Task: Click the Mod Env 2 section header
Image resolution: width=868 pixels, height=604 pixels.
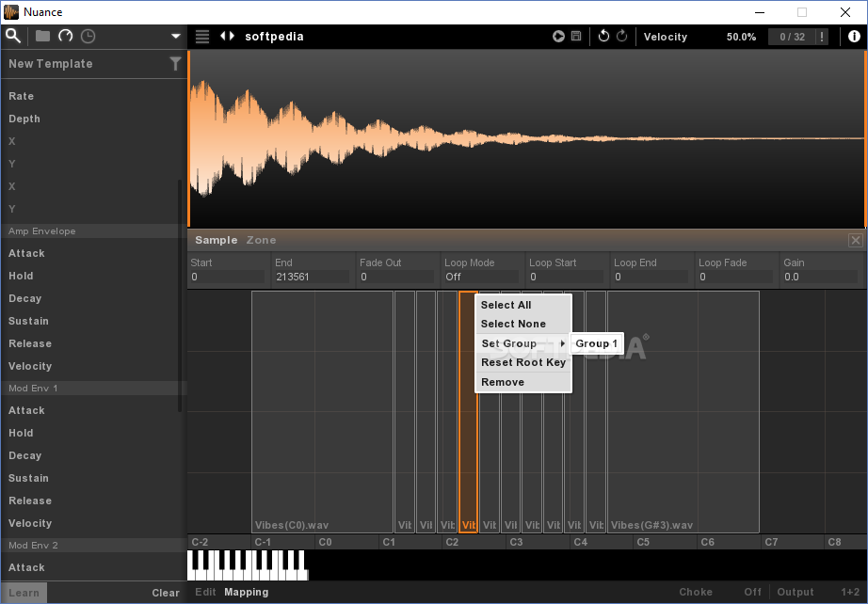Action: pyautogui.click(x=93, y=546)
